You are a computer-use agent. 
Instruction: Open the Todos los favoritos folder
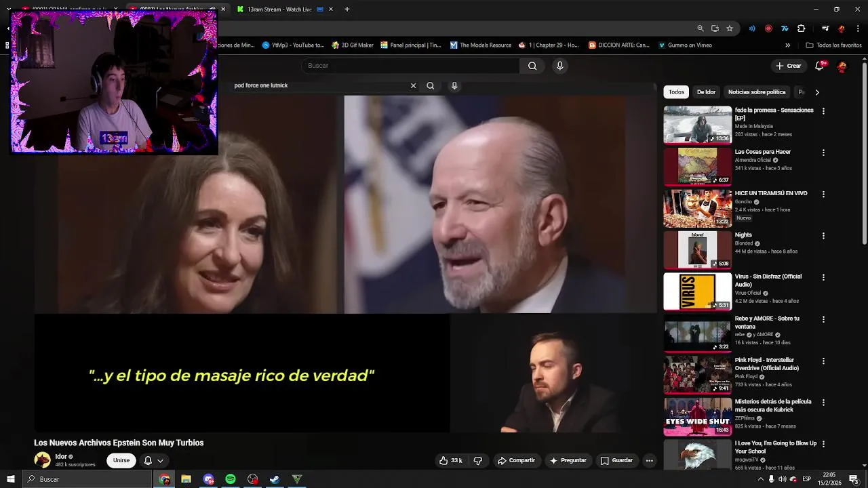pyautogui.click(x=833, y=45)
